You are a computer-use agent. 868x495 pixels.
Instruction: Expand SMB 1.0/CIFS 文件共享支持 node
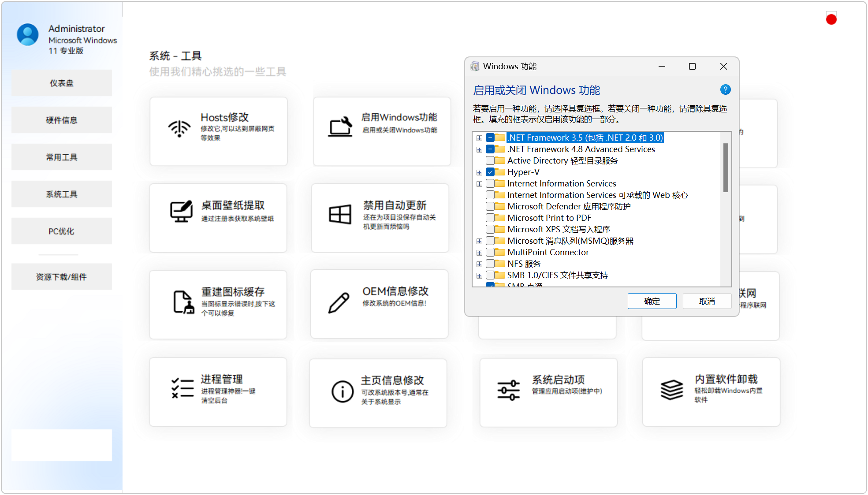pos(479,275)
